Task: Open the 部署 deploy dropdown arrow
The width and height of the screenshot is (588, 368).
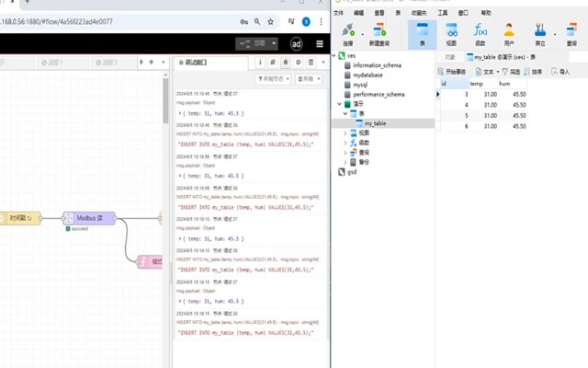Action: [x=272, y=43]
